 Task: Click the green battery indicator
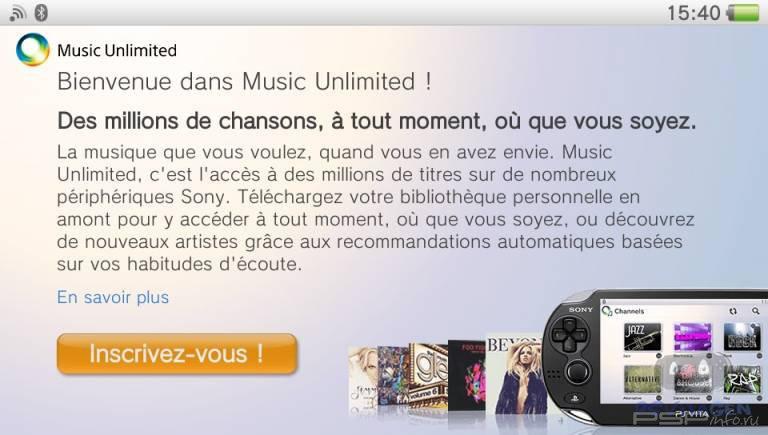point(743,13)
